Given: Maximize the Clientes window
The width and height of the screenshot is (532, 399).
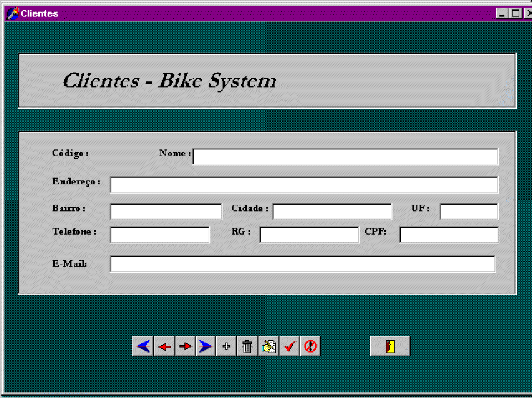Looking at the screenshot, I should pyautogui.click(x=515, y=14).
